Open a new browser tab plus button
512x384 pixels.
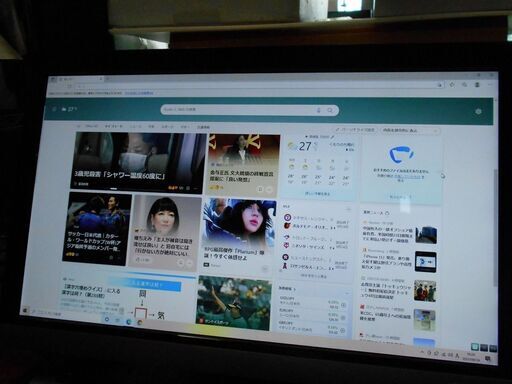108,79
